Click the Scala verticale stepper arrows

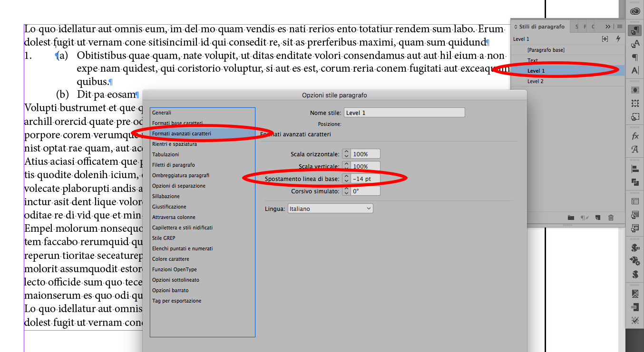(346, 166)
